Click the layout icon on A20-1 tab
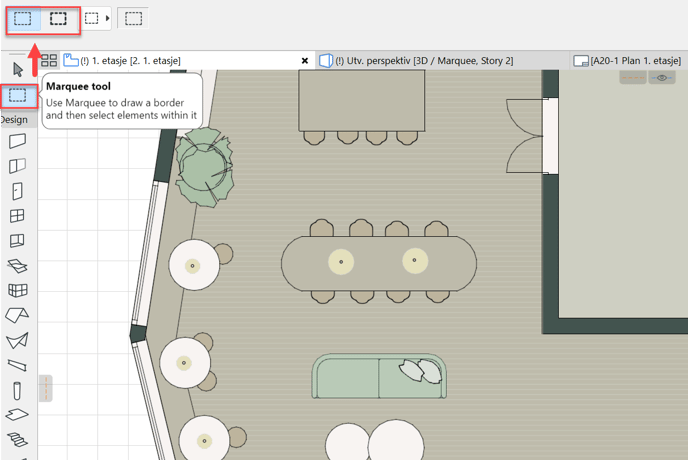 coord(581,61)
